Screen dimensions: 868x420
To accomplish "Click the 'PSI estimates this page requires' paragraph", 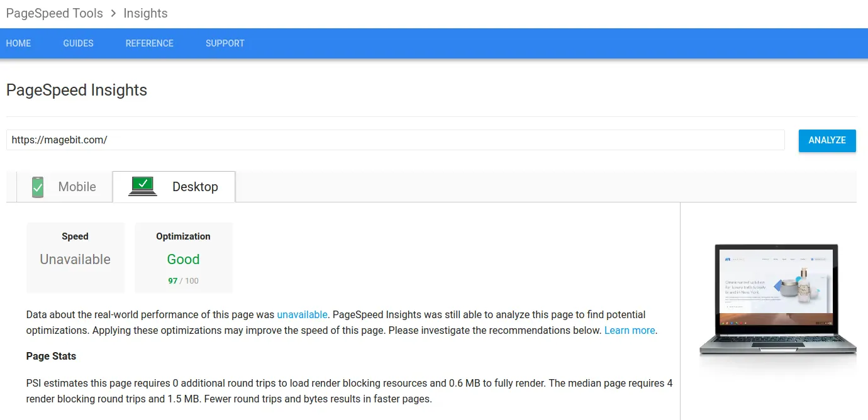I will pos(349,391).
